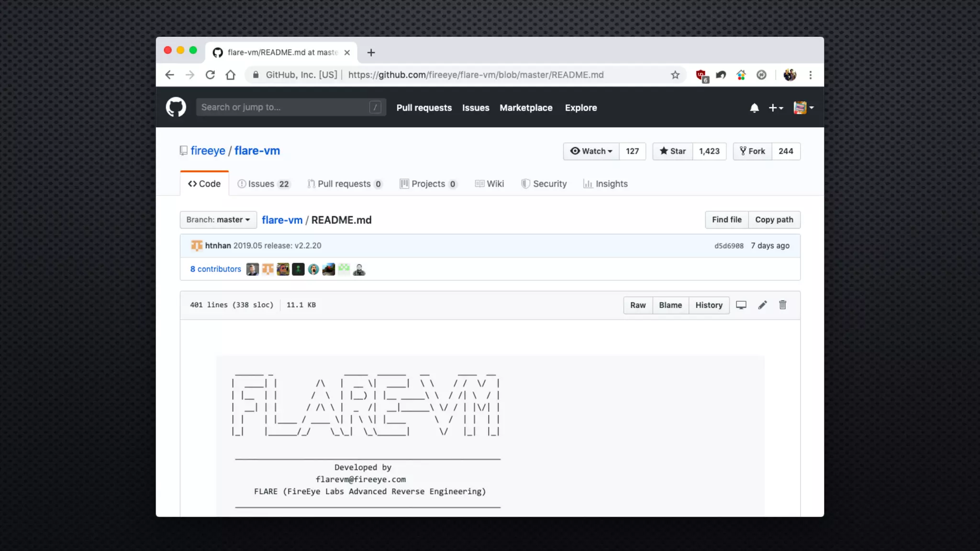Viewport: 980px width, 551px height.
Task: Open file in GitHub Desktop icon
Action: point(741,305)
